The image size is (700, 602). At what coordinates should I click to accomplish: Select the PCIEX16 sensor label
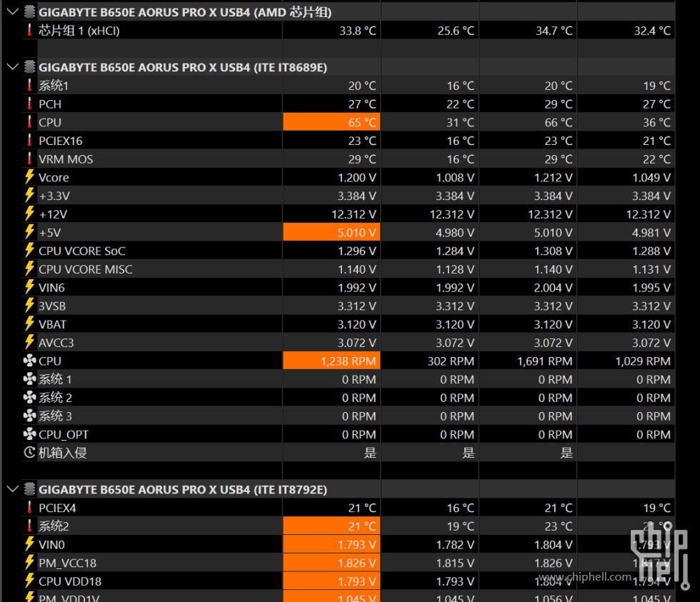(x=60, y=141)
